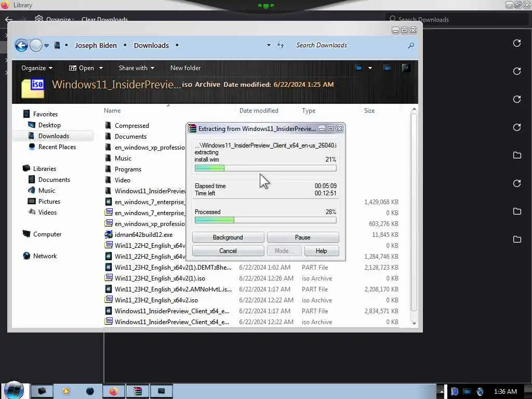Viewport: 532px width, 399px height.
Task: Select the Documents folder in file list
Action: tap(130, 137)
